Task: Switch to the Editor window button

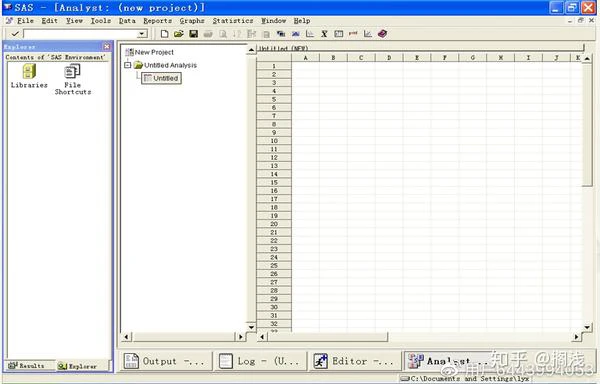Action: [x=355, y=361]
